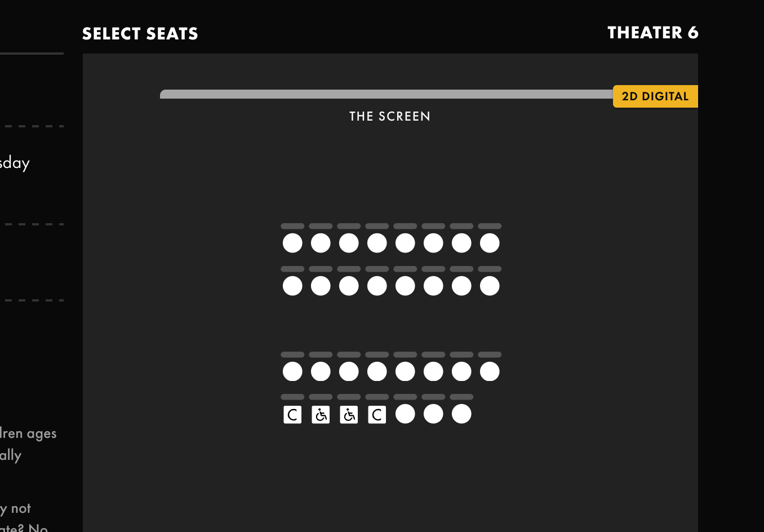The height and width of the screenshot is (532, 764).
Task: Select the middle of the three round bottom-row seats
Action: (x=433, y=414)
